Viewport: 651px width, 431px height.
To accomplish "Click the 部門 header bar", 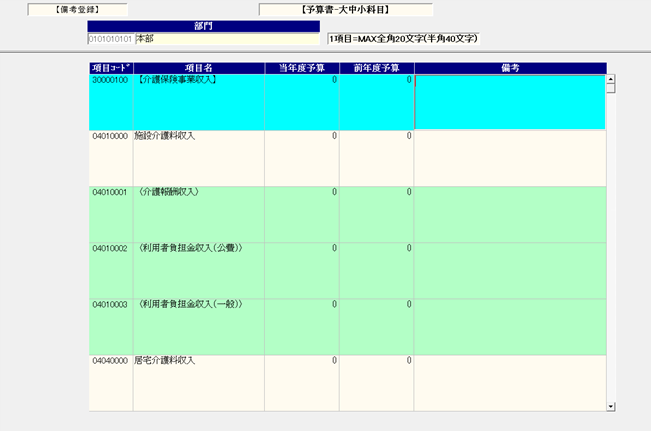I will tap(203, 26).
